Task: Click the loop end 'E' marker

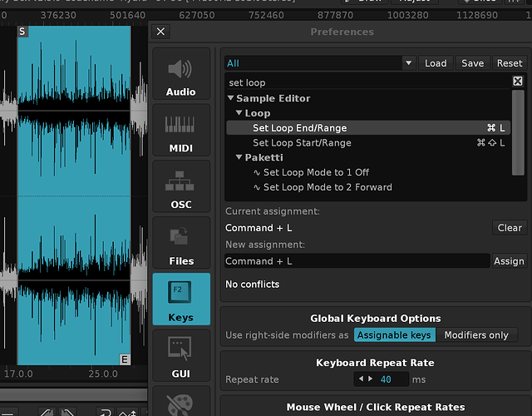Action: 125,359
